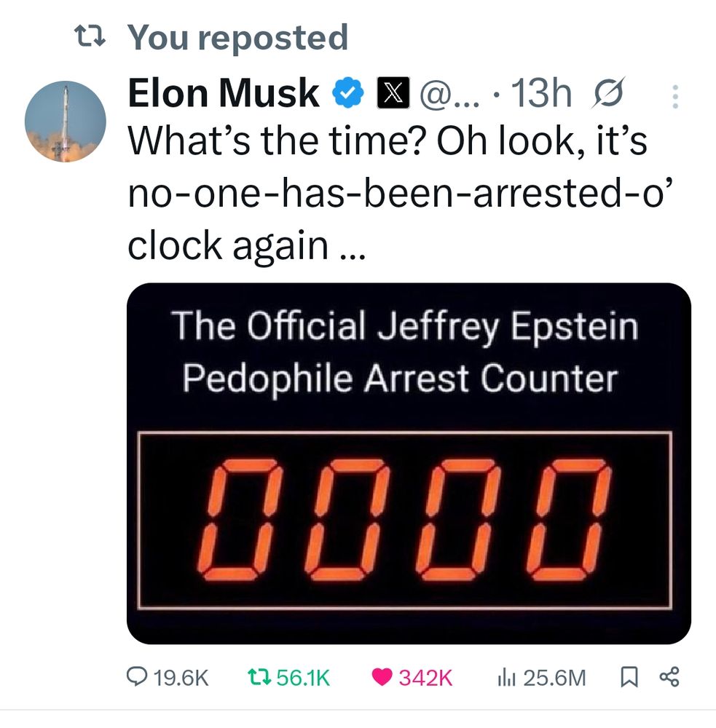Open the share icon

point(669,676)
